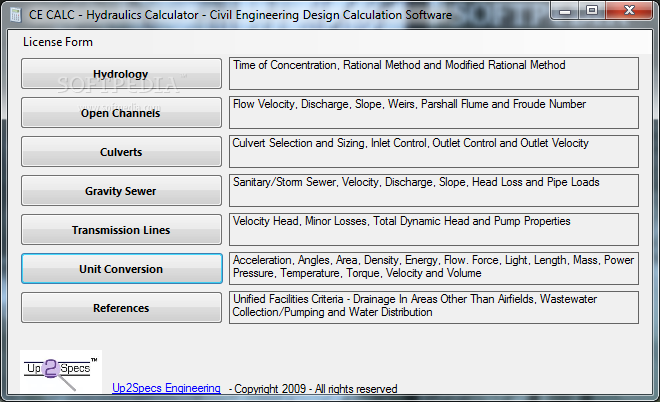Screen dimensions: 660x402
Task: Launch the Culverts calculator
Action: (x=121, y=152)
